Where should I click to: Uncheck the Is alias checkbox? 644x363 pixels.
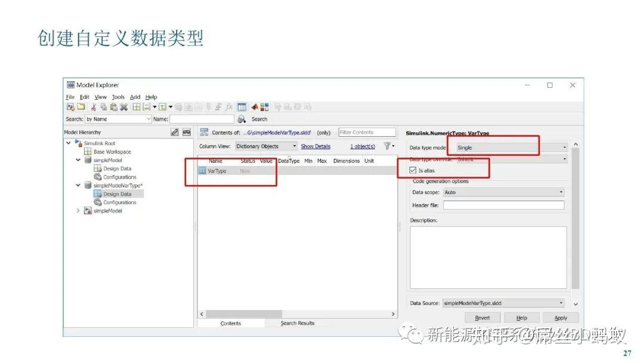(x=413, y=170)
